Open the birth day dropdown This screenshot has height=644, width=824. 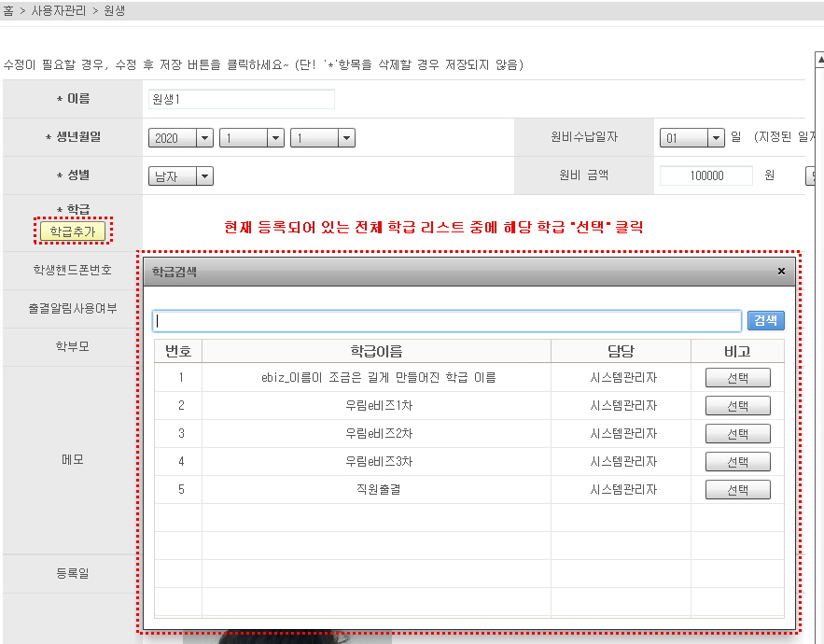[x=323, y=138]
